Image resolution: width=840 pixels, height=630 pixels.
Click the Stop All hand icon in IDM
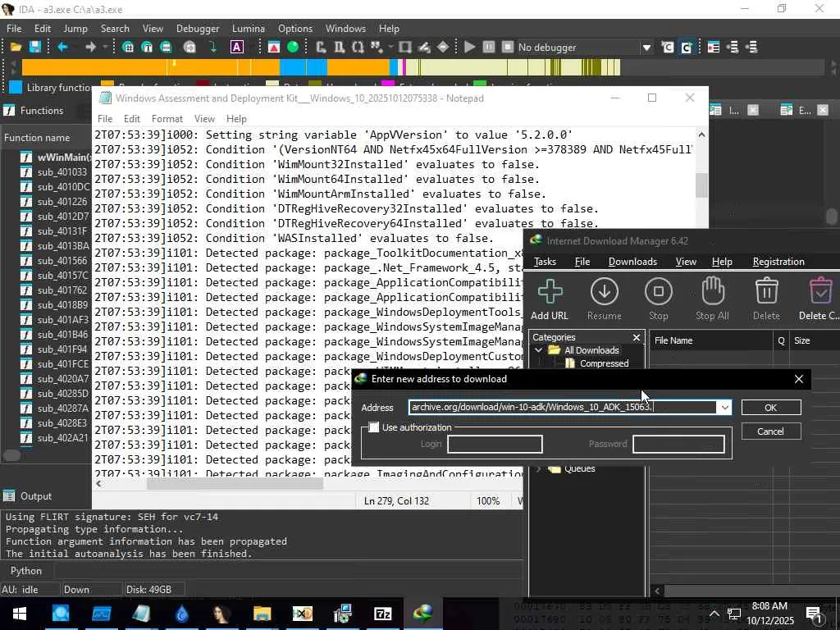(713, 299)
